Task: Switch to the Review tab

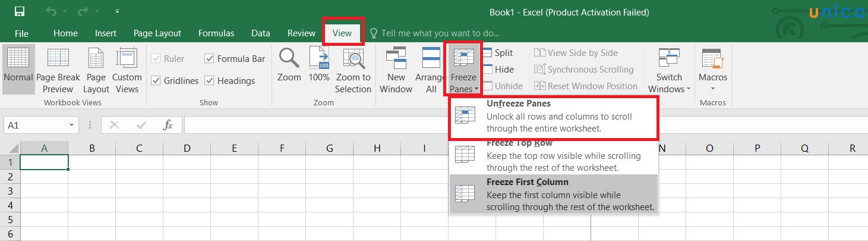Action: point(301,33)
